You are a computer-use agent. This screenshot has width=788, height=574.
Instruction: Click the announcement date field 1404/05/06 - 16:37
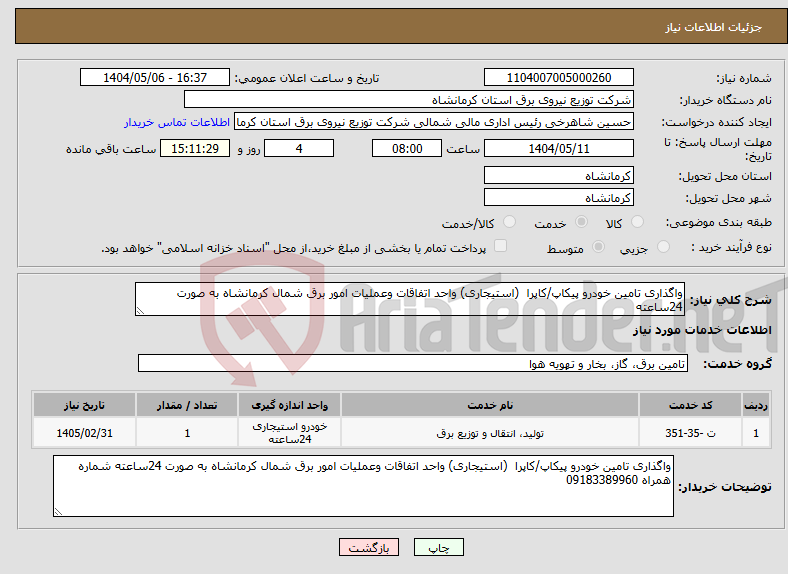[155, 77]
